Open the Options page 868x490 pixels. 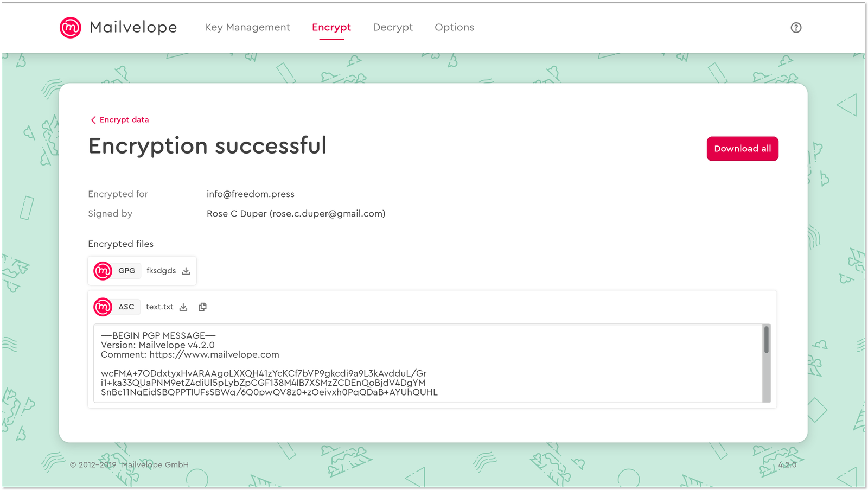pos(454,27)
